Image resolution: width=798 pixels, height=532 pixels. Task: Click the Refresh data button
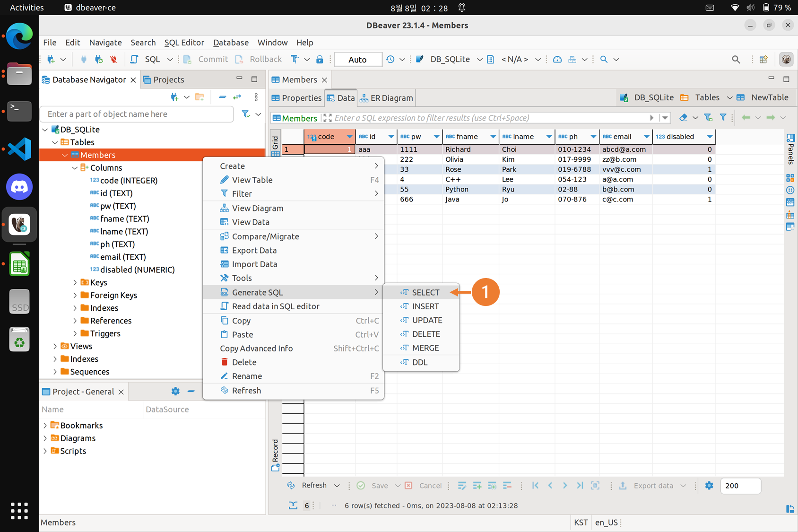click(307, 485)
